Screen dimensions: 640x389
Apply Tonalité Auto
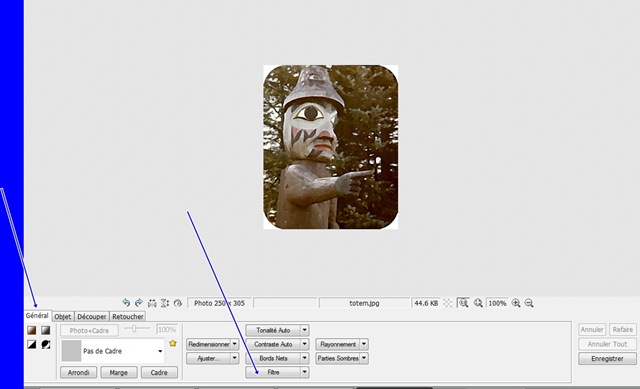tap(273, 330)
